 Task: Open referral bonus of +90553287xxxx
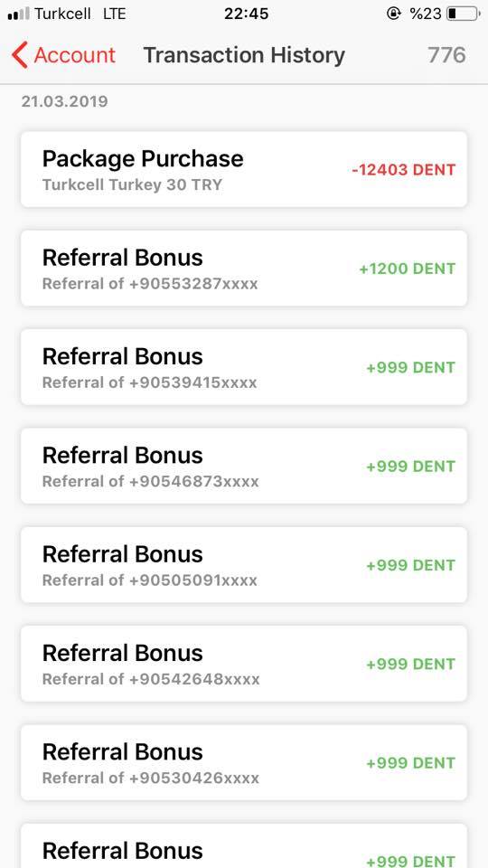(244, 268)
